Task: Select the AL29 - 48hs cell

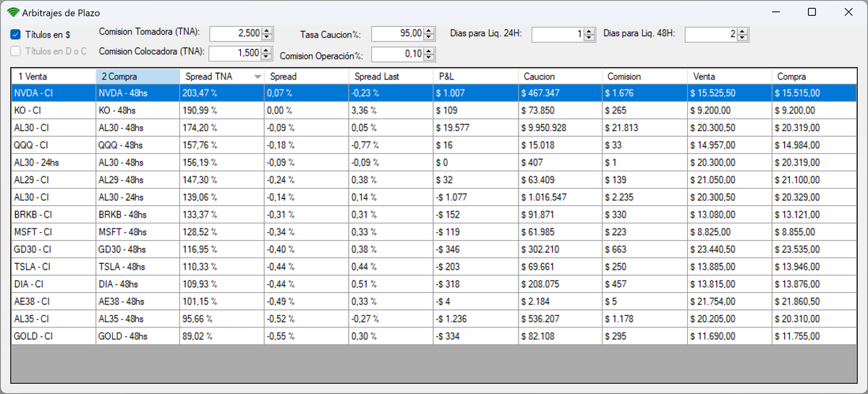Action: pos(137,180)
